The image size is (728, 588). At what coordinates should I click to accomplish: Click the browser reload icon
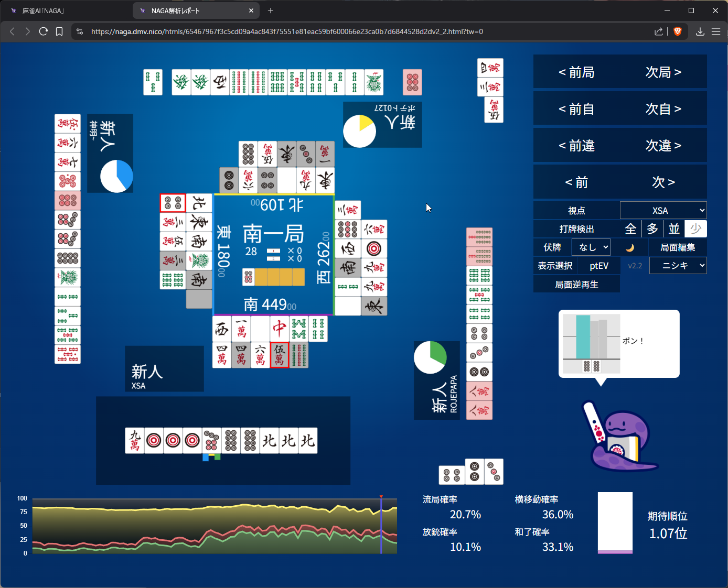click(44, 31)
